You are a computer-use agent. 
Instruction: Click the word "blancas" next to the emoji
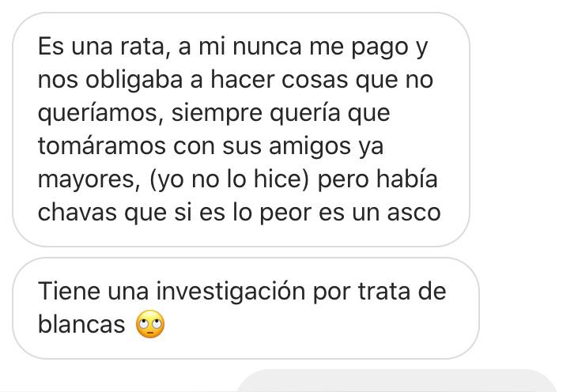[81, 324]
